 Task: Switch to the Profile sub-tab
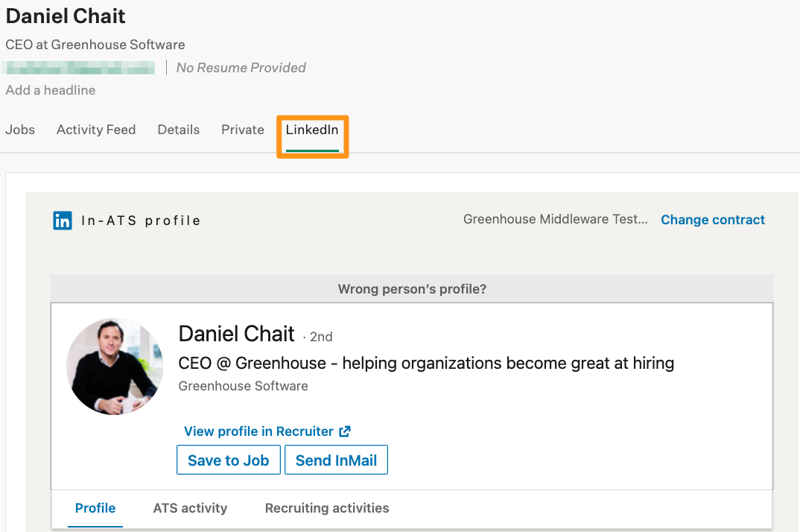[x=95, y=508]
